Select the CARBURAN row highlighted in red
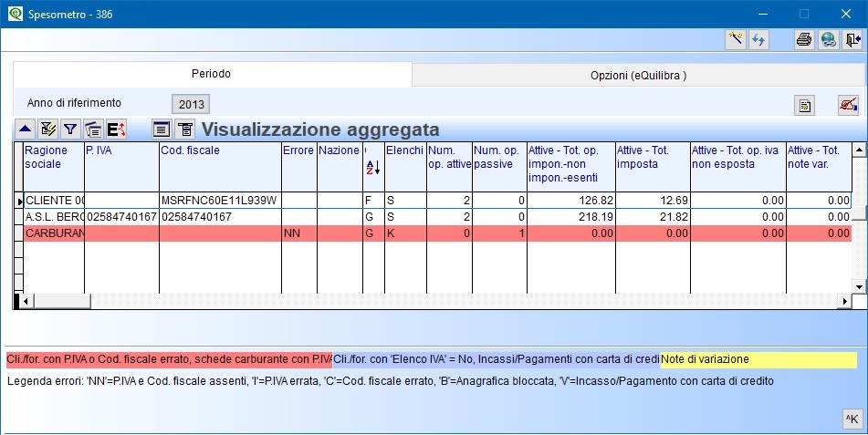 pos(54,233)
